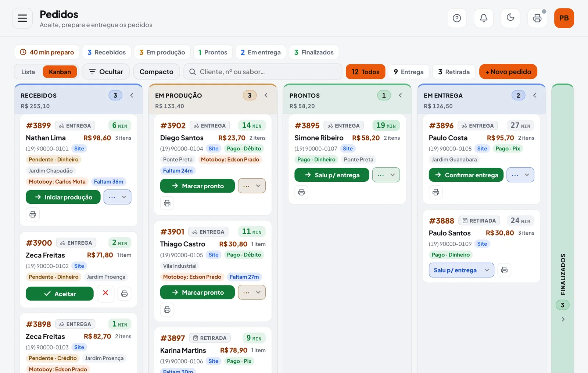Screen dimensions: 588x373
Task: Open more actions dropdown for order #3899
Action: point(118,197)
